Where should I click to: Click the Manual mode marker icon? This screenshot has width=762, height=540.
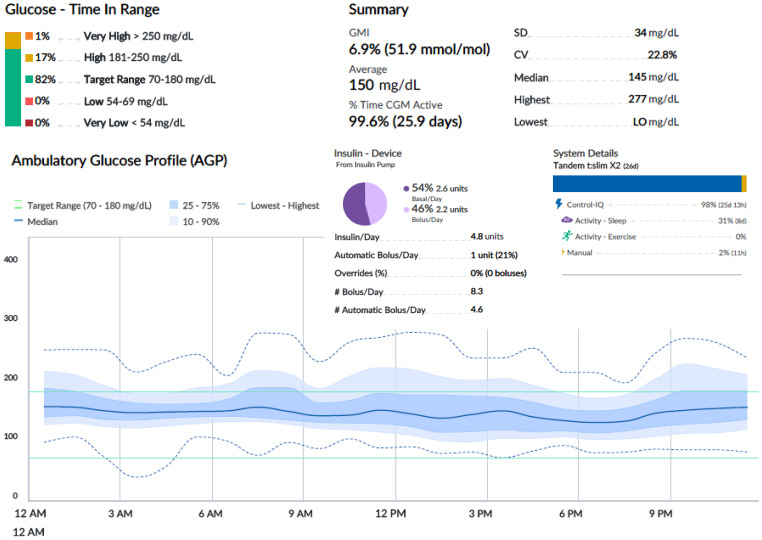(x=563, y=252)
